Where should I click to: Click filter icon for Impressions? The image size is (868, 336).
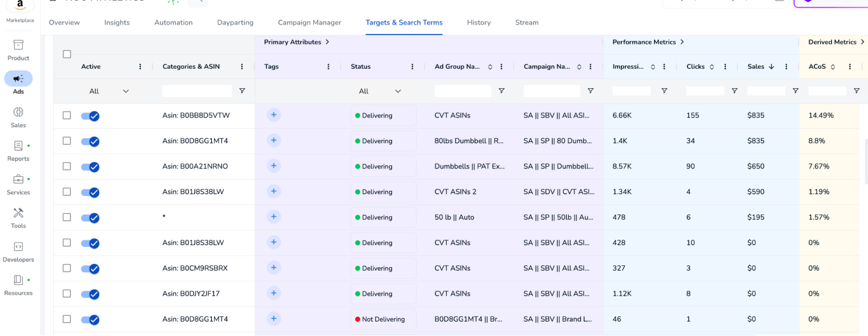[664, 91]
